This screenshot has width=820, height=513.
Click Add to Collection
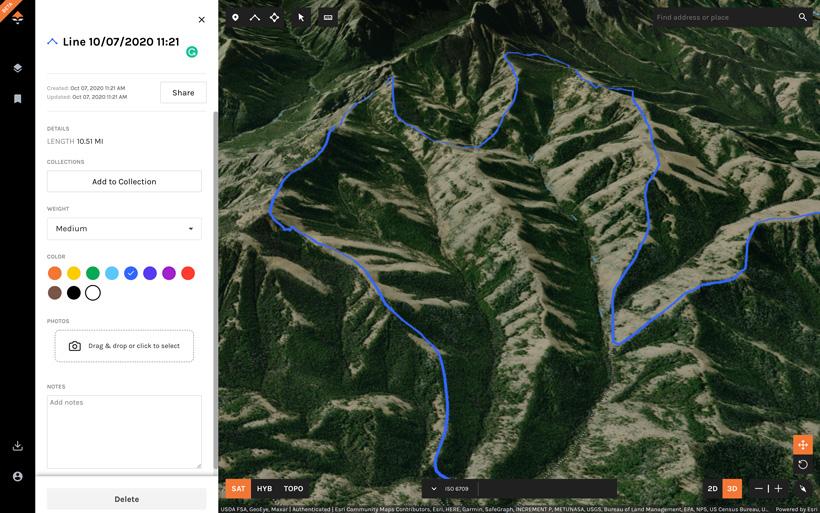[x=124, y=181]
